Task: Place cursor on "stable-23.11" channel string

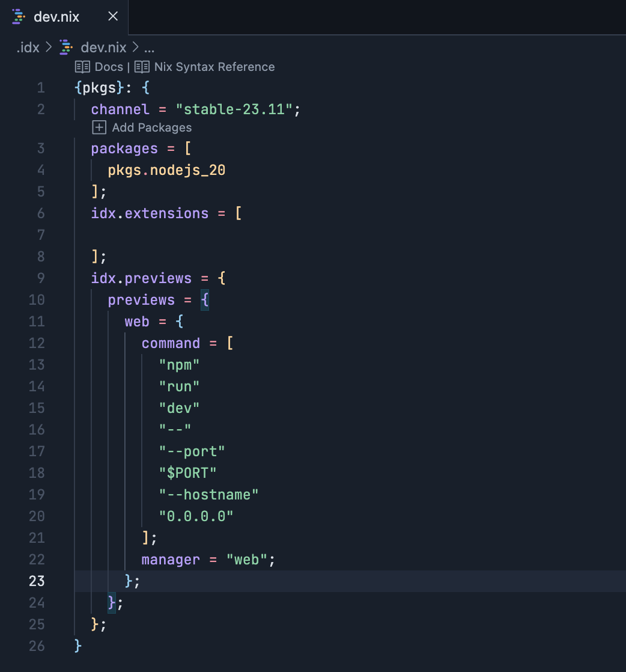Action: point(234,109)
